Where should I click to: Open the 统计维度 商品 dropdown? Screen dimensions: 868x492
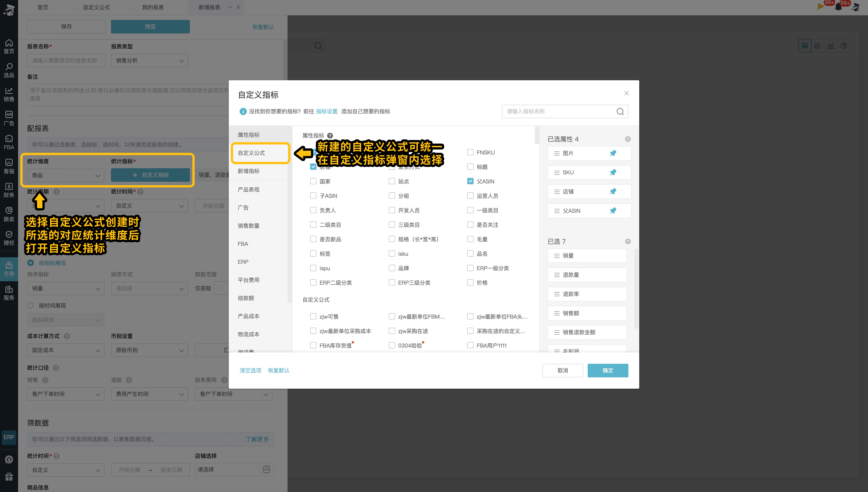(x=66, y=175)
